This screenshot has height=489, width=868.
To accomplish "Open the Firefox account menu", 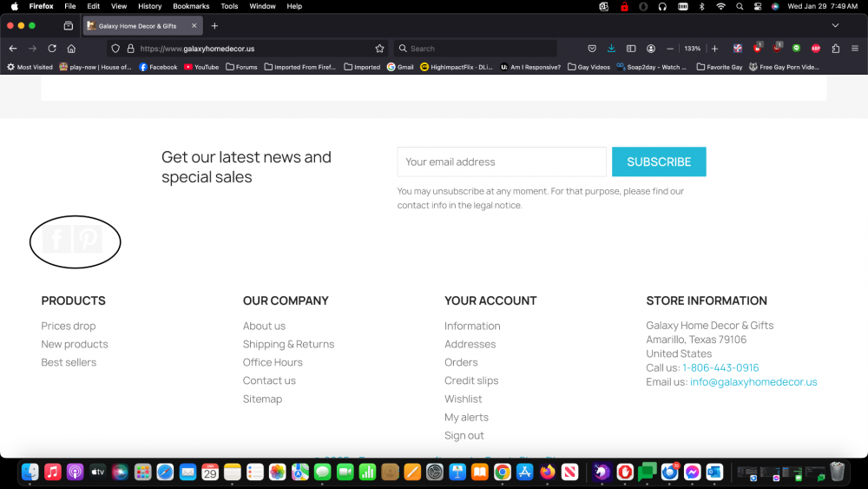I will point(651,49).
